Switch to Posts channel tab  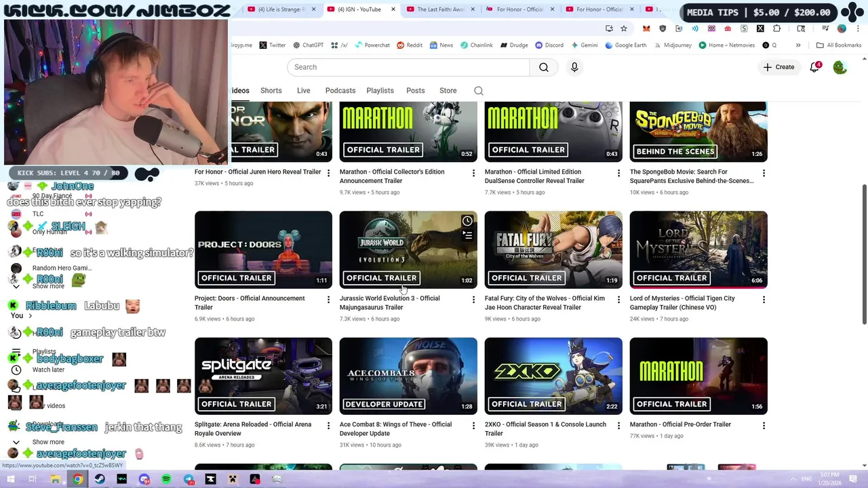tap(416, 91)
